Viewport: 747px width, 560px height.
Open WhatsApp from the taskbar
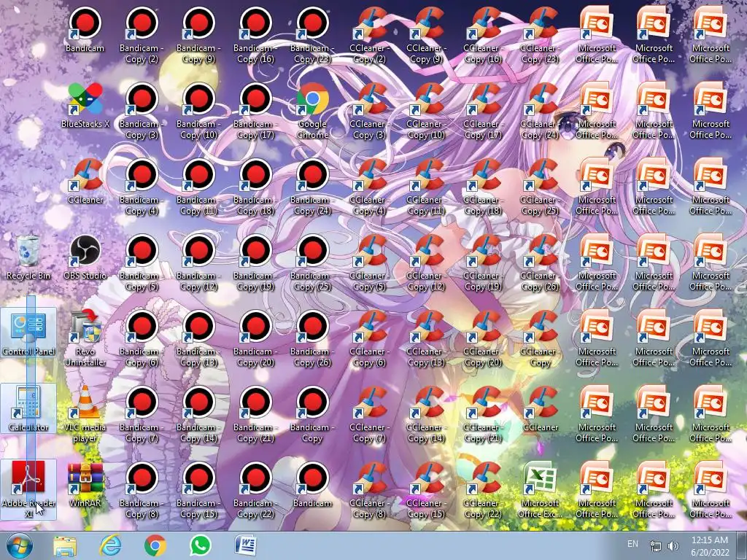coord(201,545)
